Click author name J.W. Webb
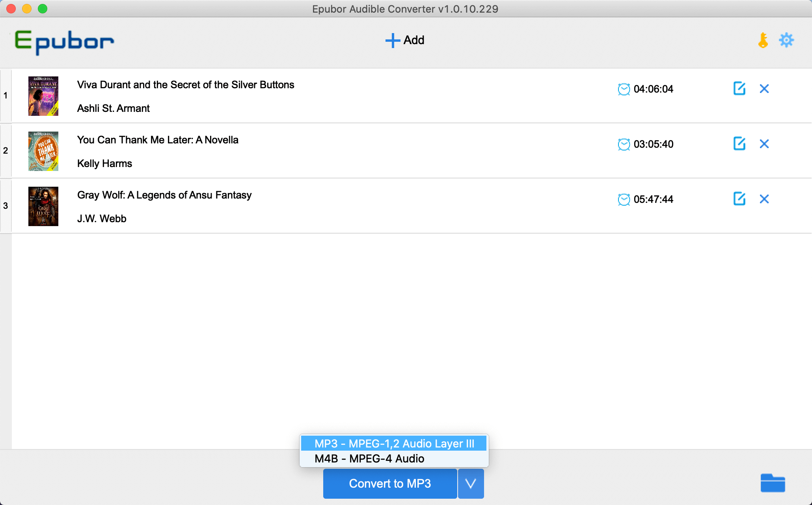The image size is (812, 505). (102, 219)
